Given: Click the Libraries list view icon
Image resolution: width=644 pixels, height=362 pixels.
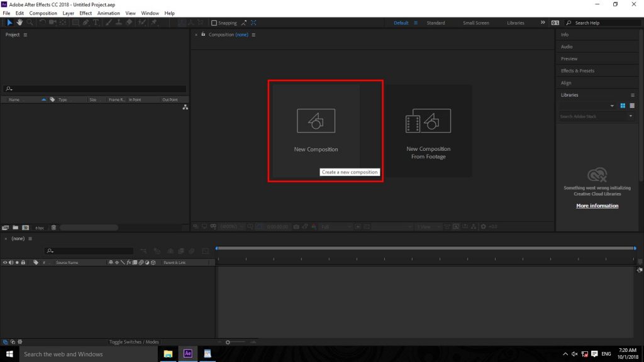Looking at the screenshot, I should tap(632, 106).
